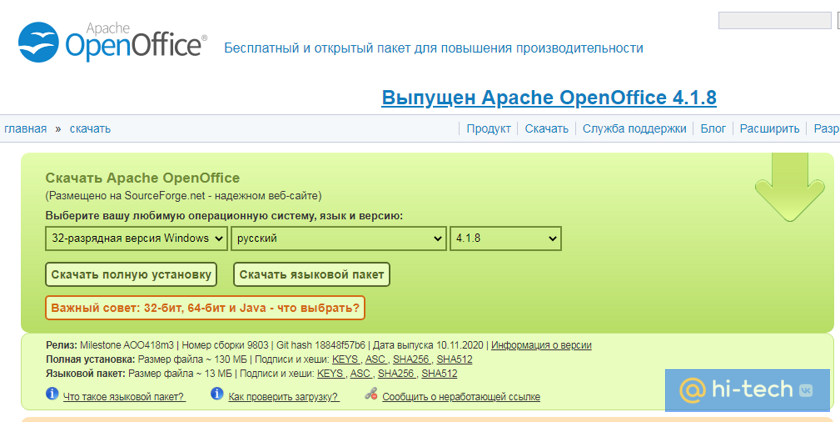Open SHA256 link in 'Полная установка' row
Viewport: 840px width, 422px height.
(412, 359)
